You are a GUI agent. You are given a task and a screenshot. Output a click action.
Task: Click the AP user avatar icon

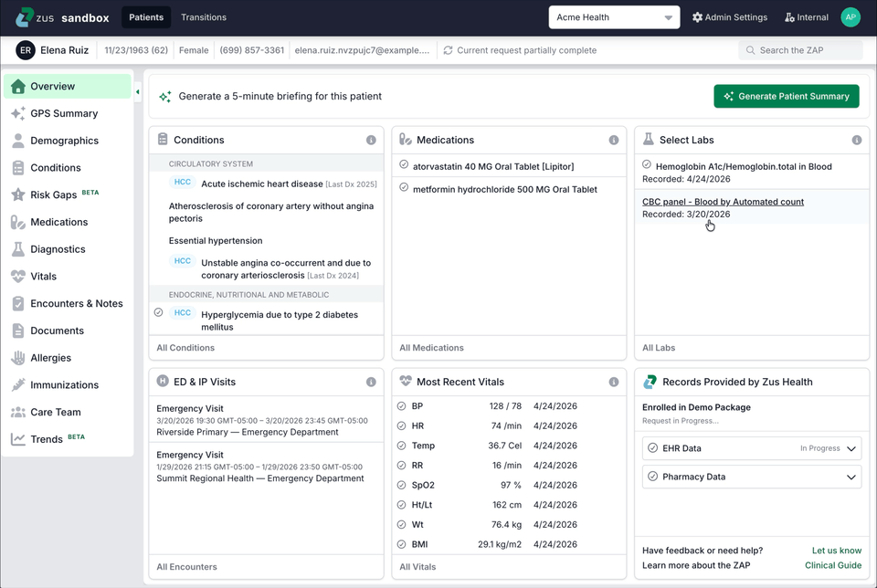[851, 17]
